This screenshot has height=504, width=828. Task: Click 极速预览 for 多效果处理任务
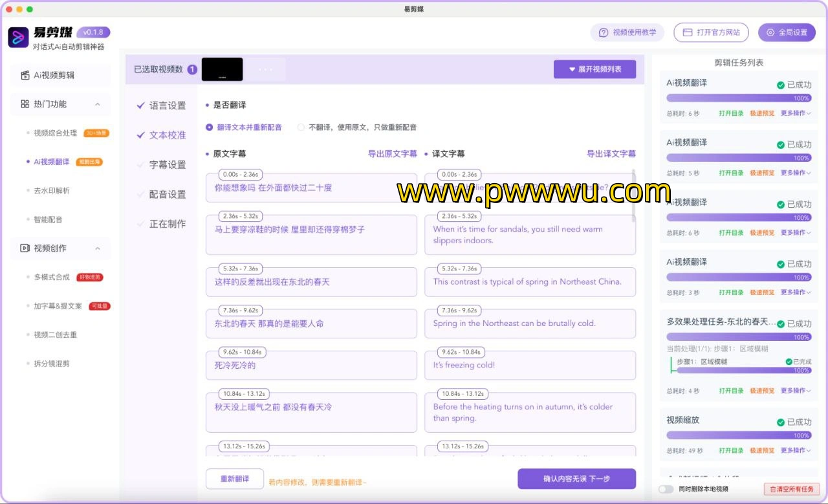pyautogui.click(x=762, y=391)
